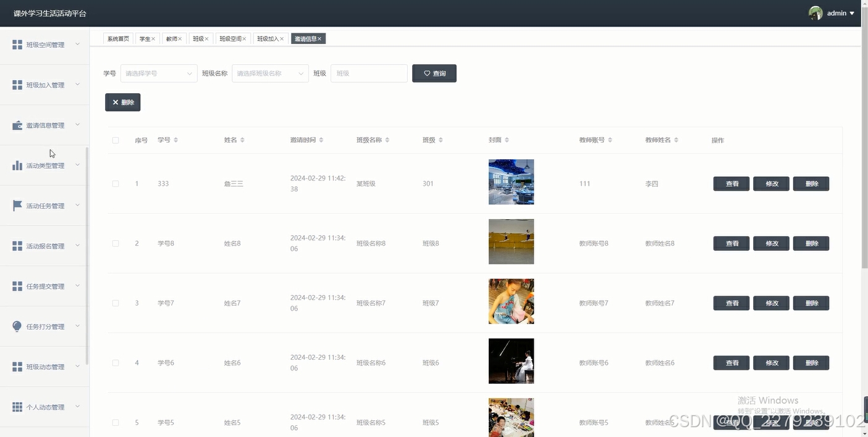This screenshot has width=868, height=437.
Task: Select the flag icon next to 活动任务管理
Action: pos(17,205)
